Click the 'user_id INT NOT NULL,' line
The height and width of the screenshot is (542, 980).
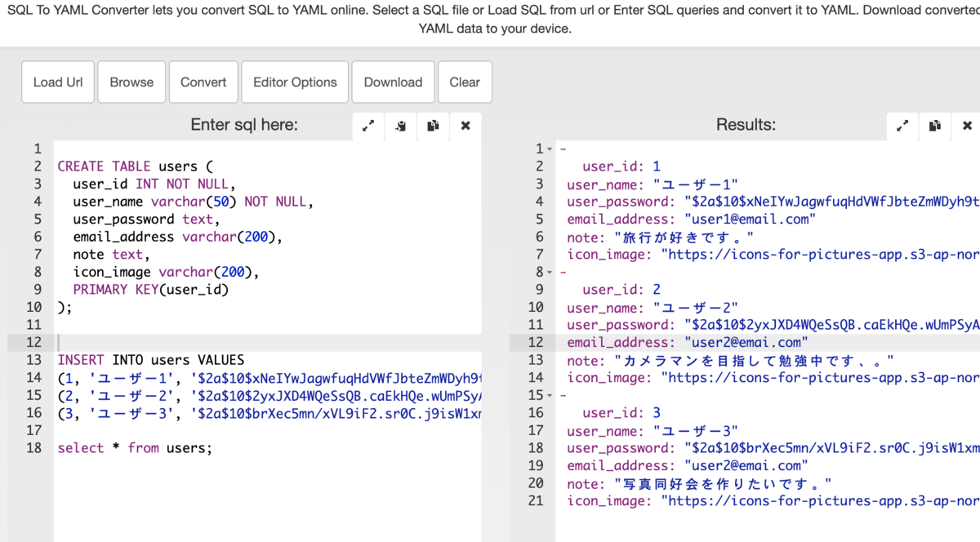(x=154, y=184)
